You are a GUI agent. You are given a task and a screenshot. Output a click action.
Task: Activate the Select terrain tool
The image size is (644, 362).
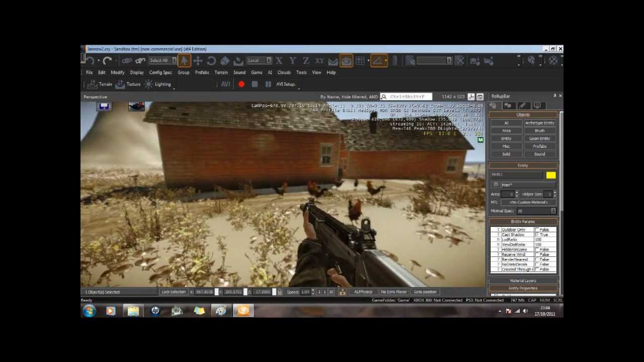point(238,61)
